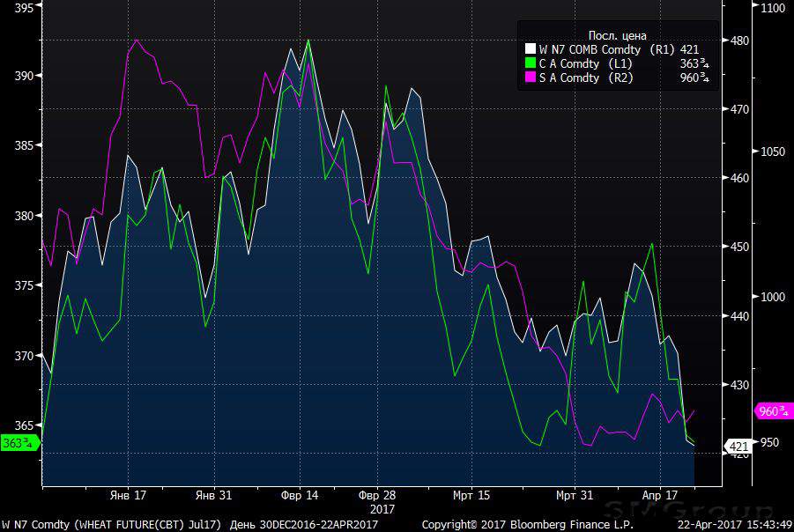Viewport: 794px width, 532px height.
Task: Click the 'Посл. цена' legend title
Action: click(615, 35)
